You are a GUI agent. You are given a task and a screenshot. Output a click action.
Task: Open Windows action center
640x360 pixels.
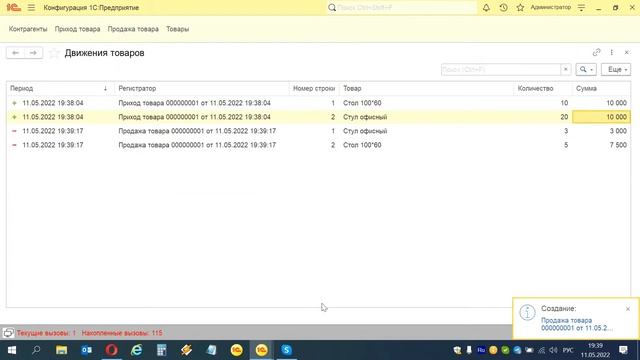pos(623,350)
